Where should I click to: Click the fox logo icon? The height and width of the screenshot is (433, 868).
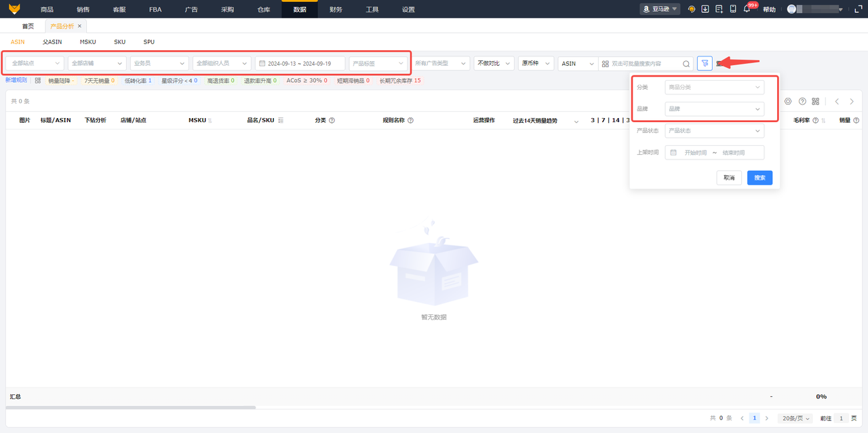coord(14,9)
